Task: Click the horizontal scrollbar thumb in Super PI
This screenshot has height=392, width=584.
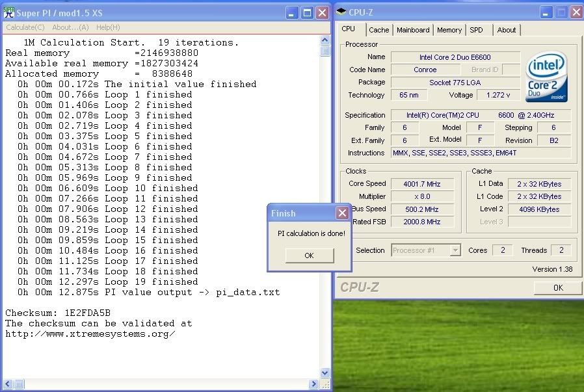Action: pyautogui.click(x=19, y=384)
